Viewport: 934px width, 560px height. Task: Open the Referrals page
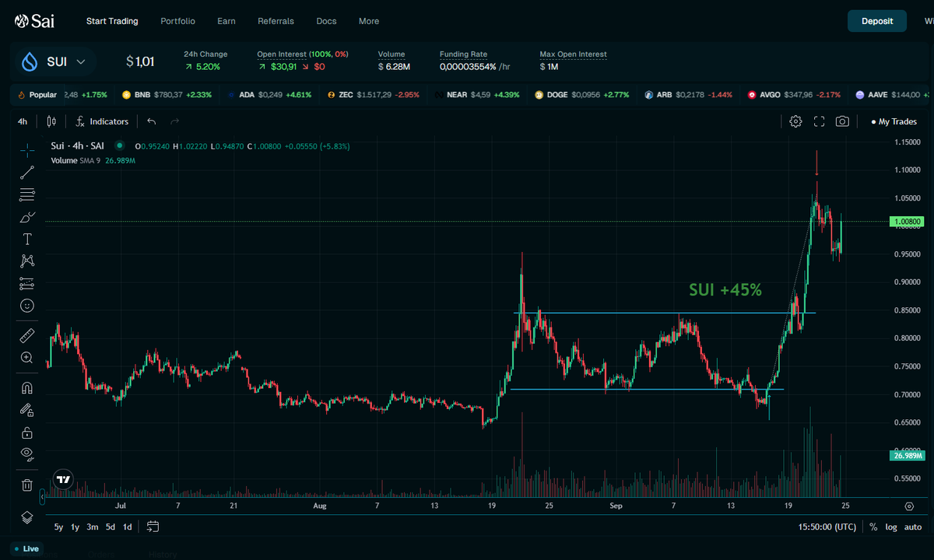click(x=276, y=21)
